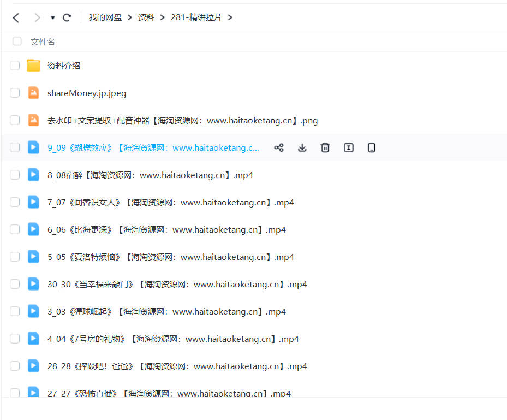Click the shareMoney.jp.jpeg image icon
Viewport: 507px width, 420px height.
pos(33,93)
